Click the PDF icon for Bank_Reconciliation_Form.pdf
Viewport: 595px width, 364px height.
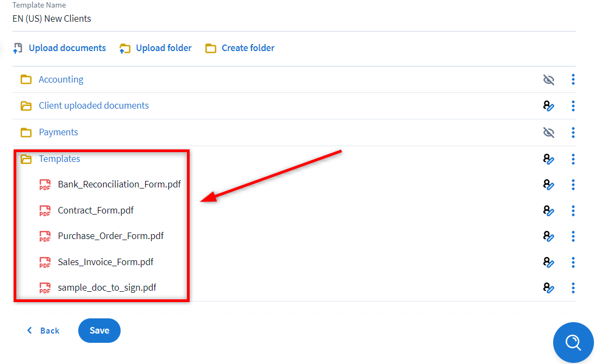tap(45, 185)
